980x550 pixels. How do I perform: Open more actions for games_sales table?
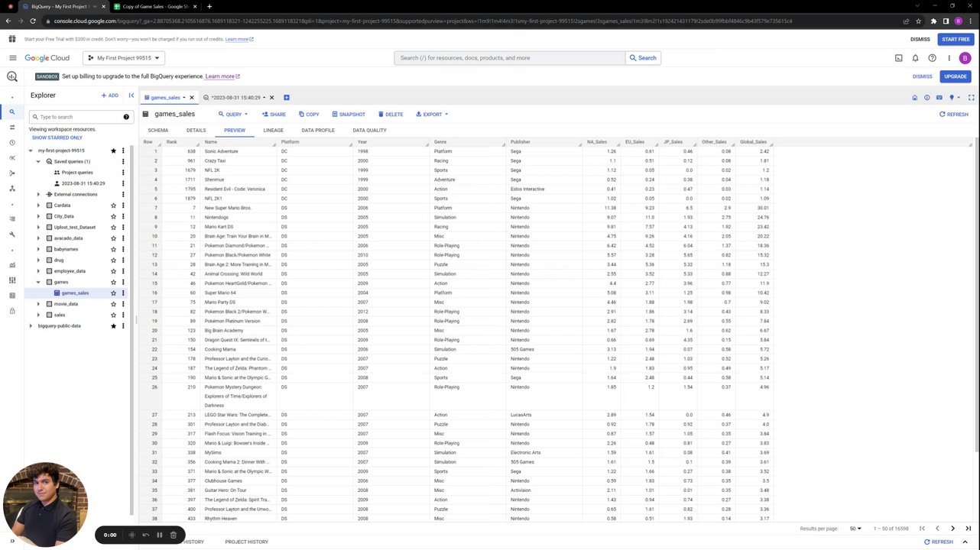click(123, 293)
